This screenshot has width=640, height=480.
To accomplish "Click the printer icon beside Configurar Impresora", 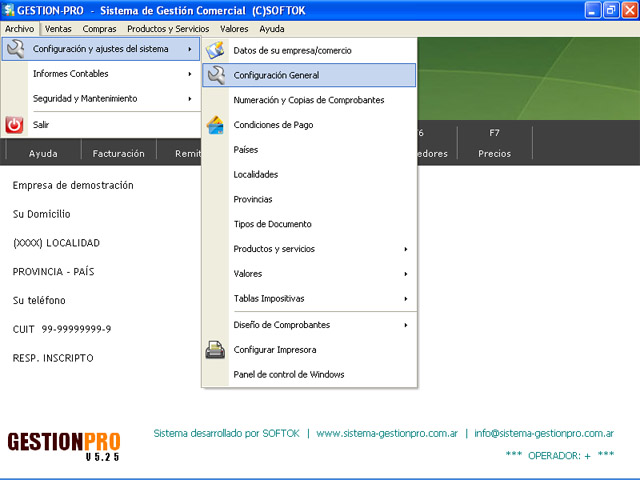I will pyautogui.click(x=215, y=350).
